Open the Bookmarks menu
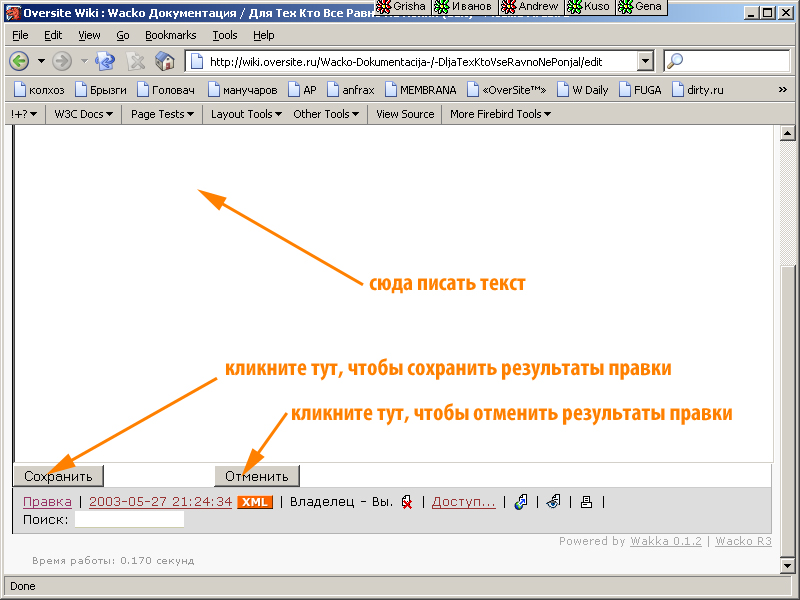 pyautogui.click(x=170, y=35)
